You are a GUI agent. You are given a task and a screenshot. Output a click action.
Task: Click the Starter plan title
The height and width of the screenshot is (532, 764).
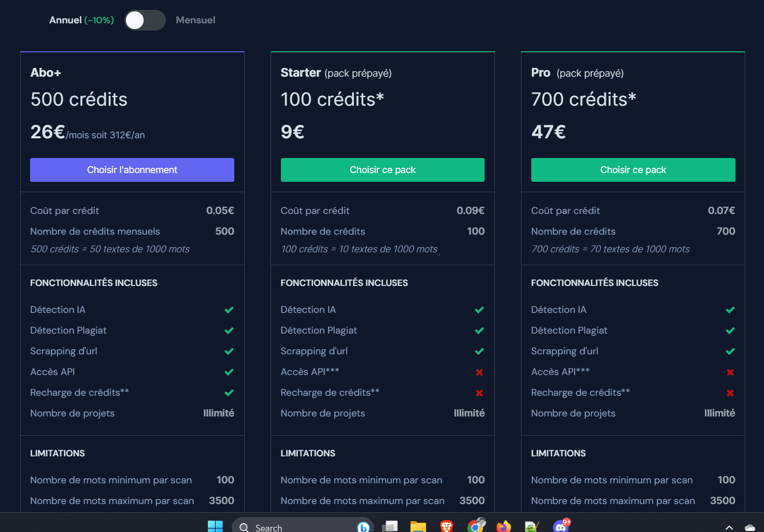(301, 73)
